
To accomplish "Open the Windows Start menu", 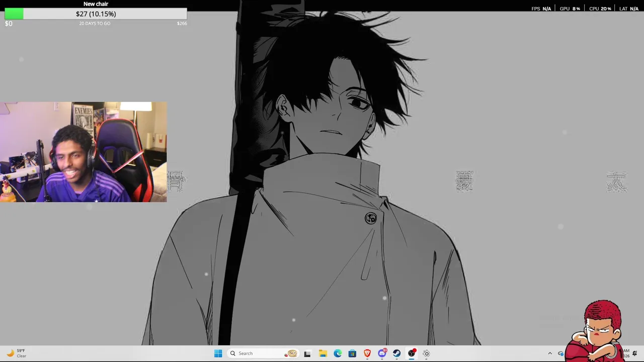I will point(218,353).
